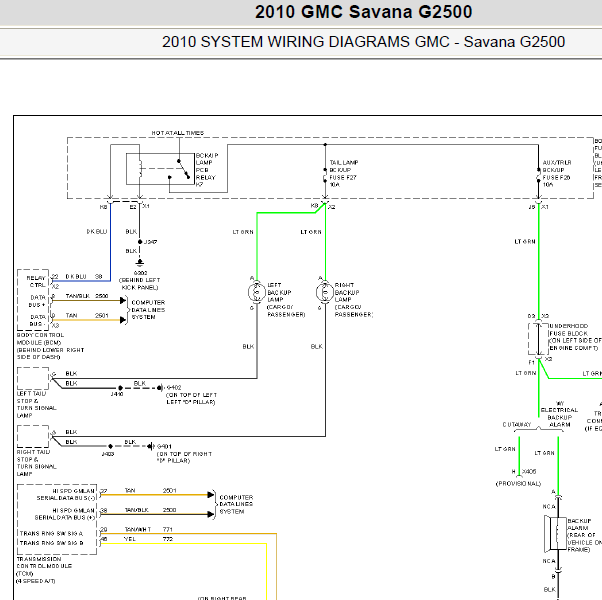Viewport: 602px width, 600px height.
Task: Click the 'TAN/WHT 771' wire label
Action: click(x=149, y=529)
